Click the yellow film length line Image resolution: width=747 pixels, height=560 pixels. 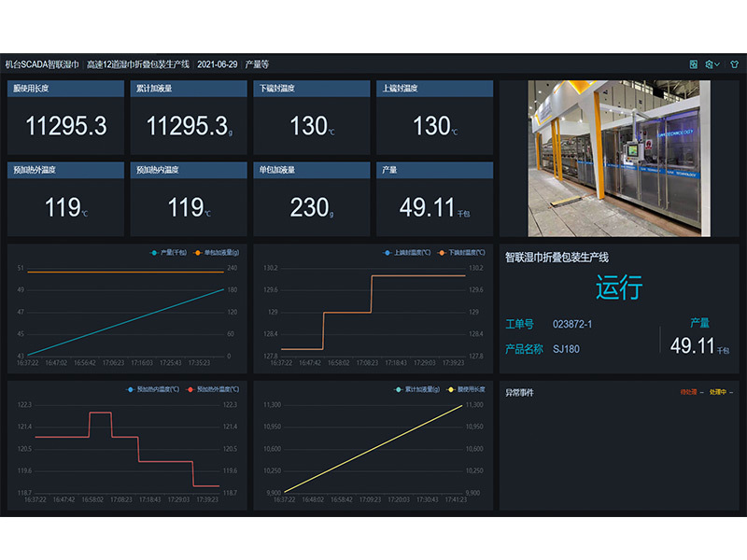click(x=373, y=449)
